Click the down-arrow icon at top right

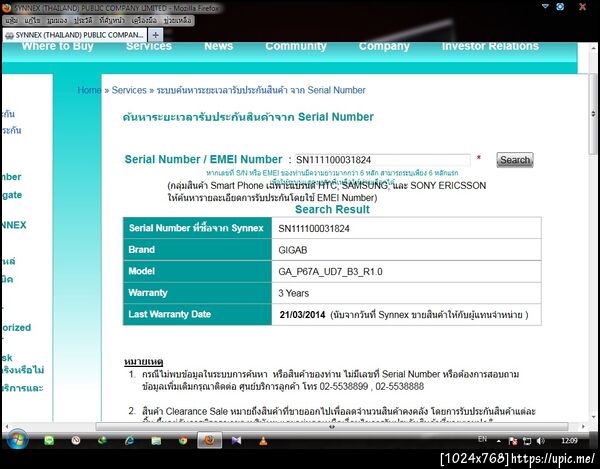point(545,6)
